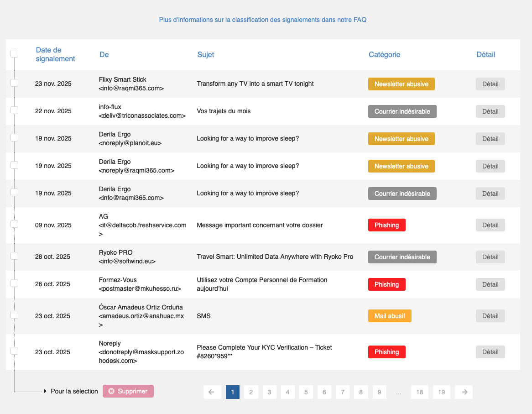Click the Mail abusif category badge
This screenshot has width=532, height=414.
[x=390, y=316]
